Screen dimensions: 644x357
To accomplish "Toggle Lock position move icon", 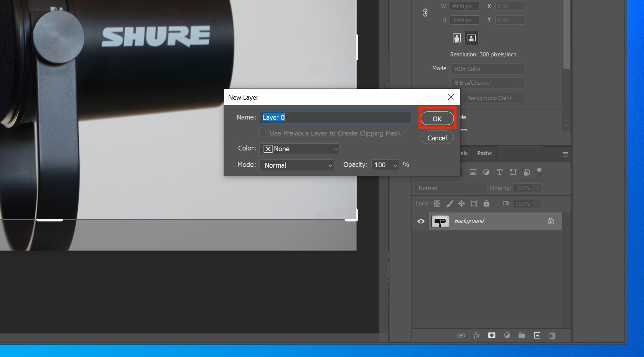I will click(461, 204).
